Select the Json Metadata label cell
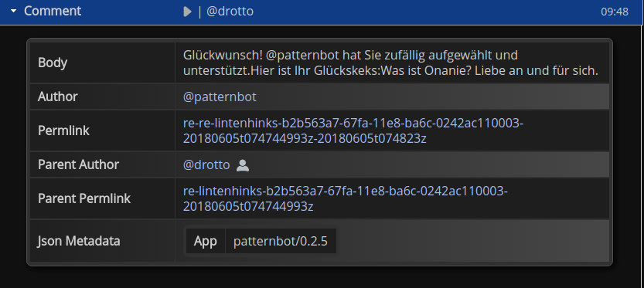 (x=103, y=241)
